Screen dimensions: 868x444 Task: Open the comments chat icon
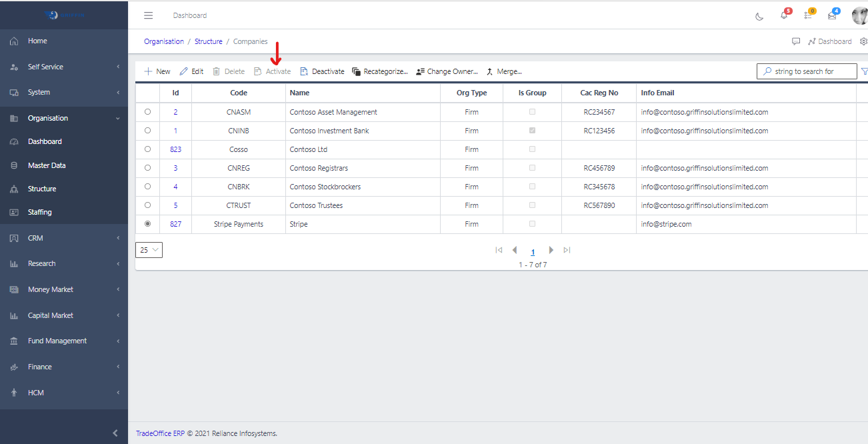pos(795,41)
